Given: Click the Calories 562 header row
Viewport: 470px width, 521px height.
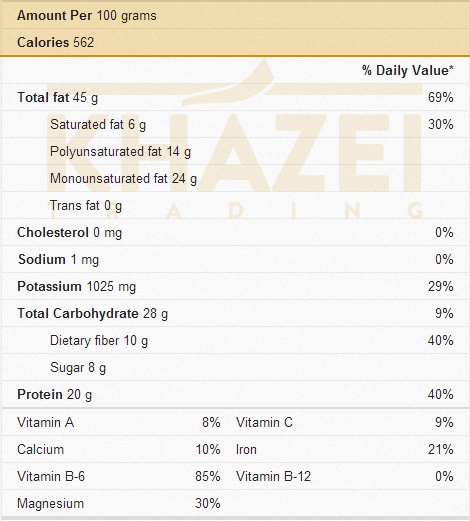Looking at the screenshot, I should pyautogui.click(x=235, y=42).
